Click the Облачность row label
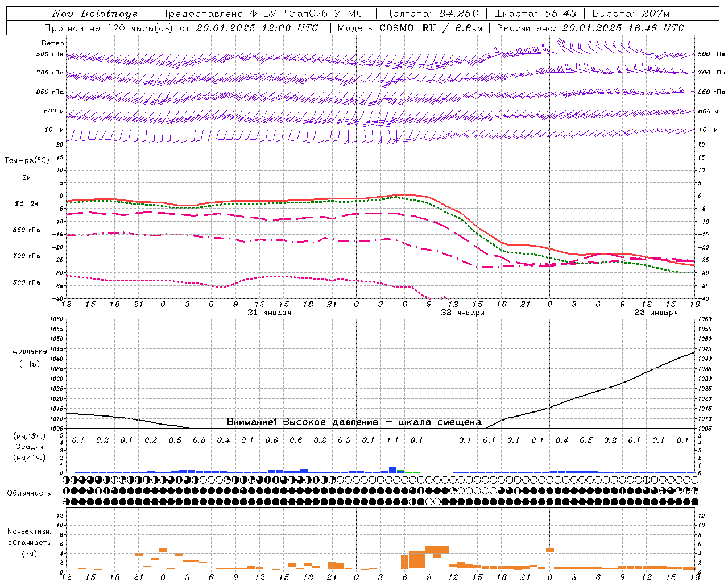Screen dimensions: 728x582 pos(29,493)
